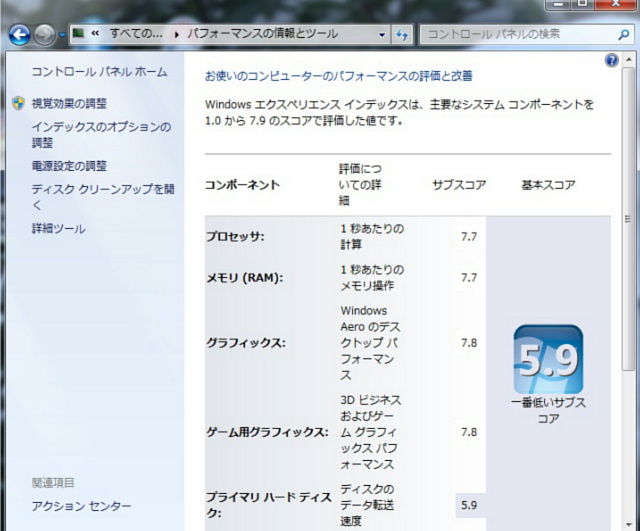Click the double chevron in the address bar

click(95, 33)
